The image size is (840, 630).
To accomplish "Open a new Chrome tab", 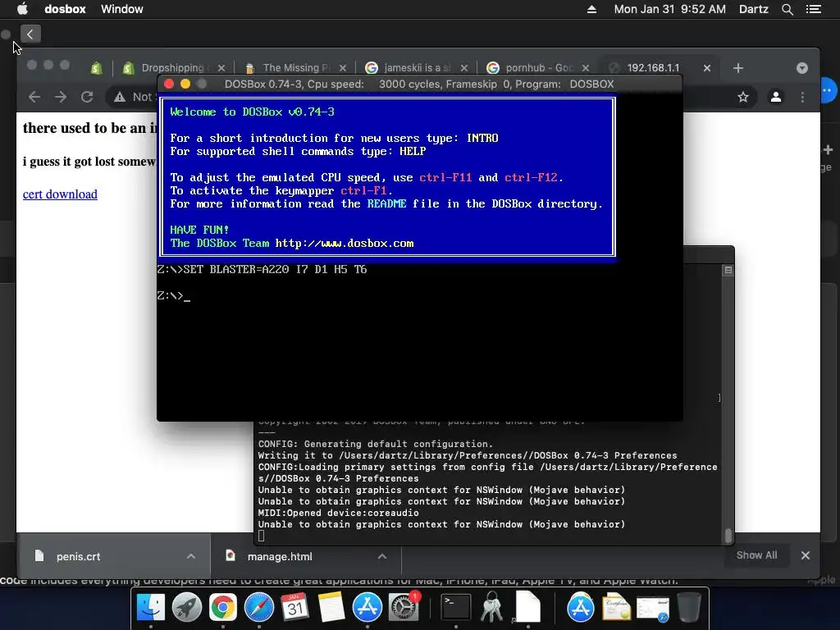I will coord(738,68).
